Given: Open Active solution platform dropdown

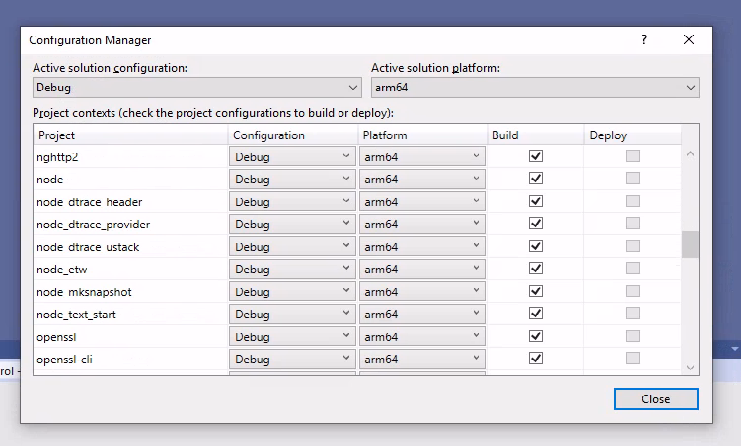Looking at the screenshot, I should point(535,88).
